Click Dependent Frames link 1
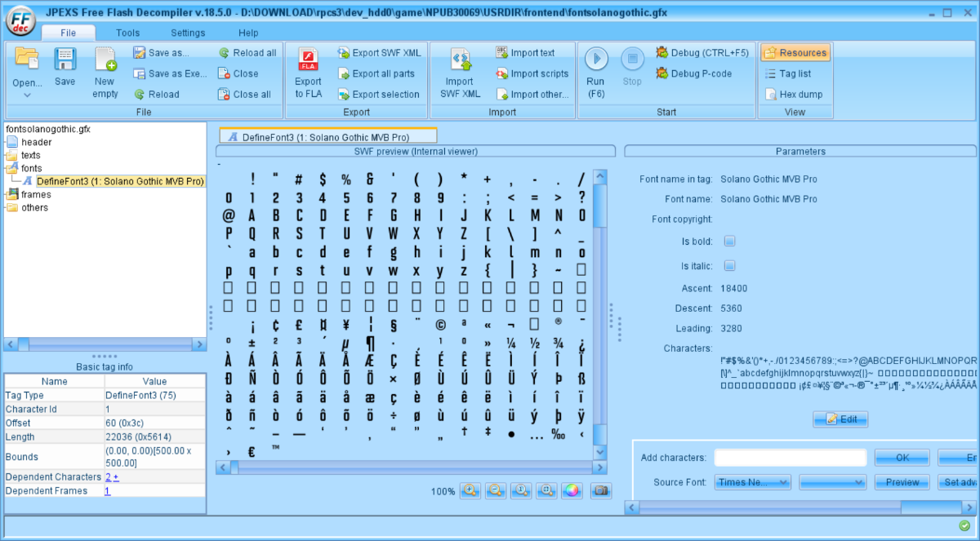This screenshot has width=980, height=541. 107,490
